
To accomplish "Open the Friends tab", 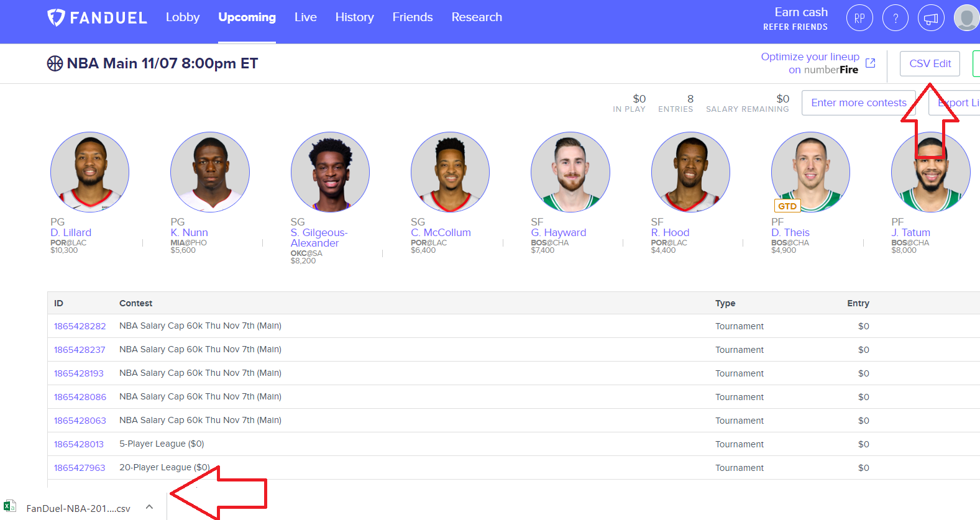I will point(413,17).
